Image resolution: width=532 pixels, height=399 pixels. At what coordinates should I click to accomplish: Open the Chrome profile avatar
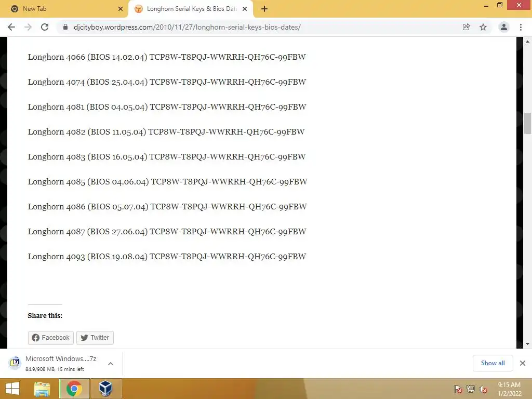tap(504, 27)
